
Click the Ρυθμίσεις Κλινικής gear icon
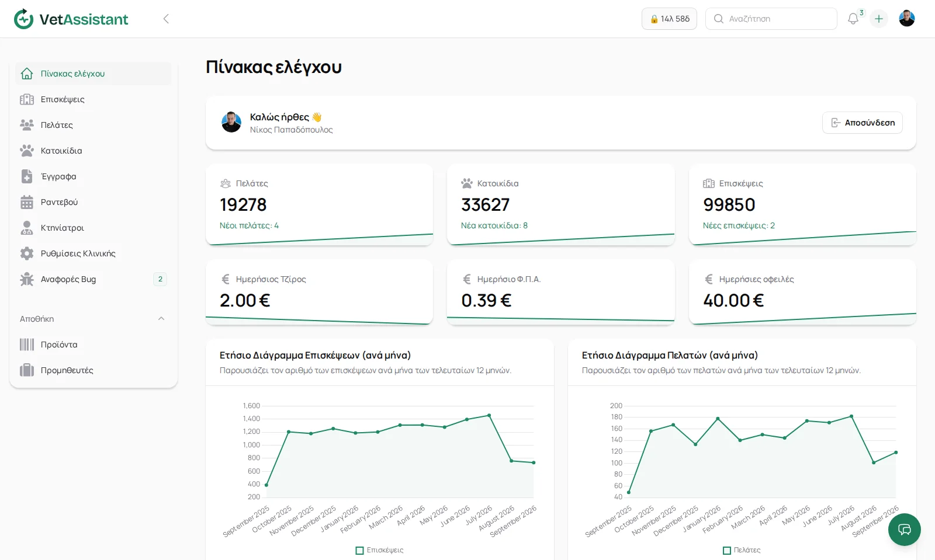[x=27, y=253]
